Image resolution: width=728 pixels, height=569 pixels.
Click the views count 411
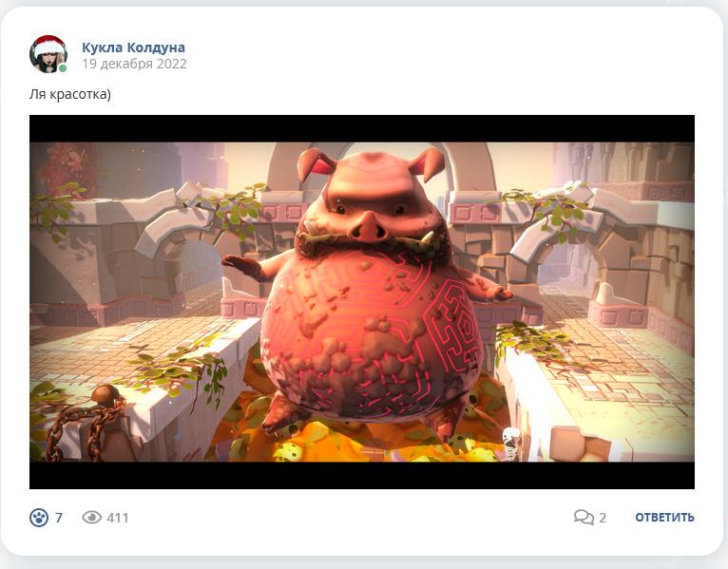tap(118, 518)
